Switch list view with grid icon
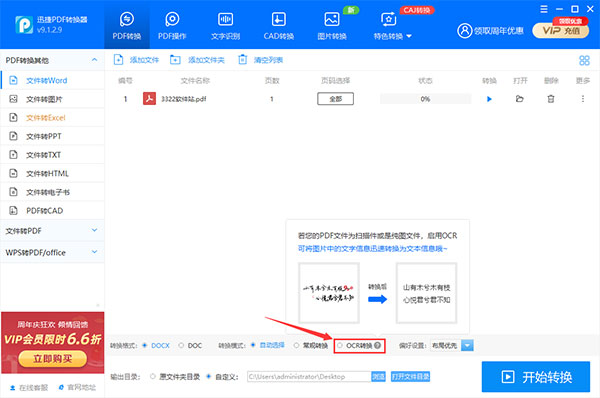This screenshot has width=600, height=398. 584,60
